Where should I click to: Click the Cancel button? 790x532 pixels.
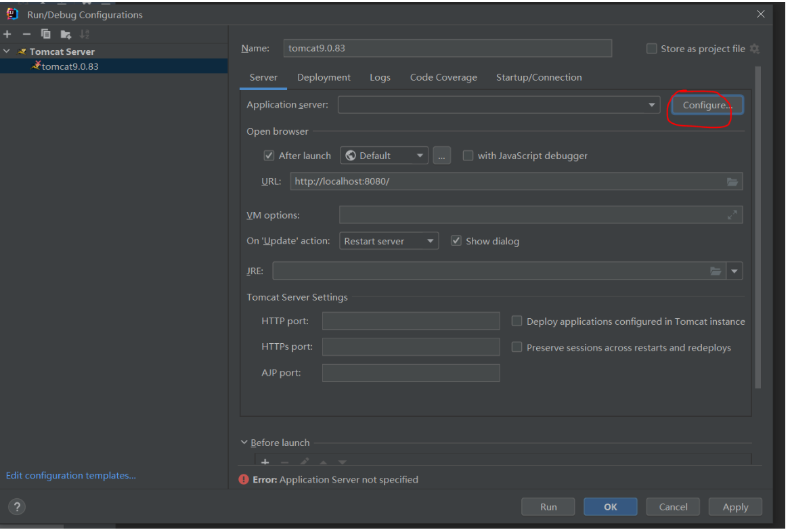click(673, 508)
